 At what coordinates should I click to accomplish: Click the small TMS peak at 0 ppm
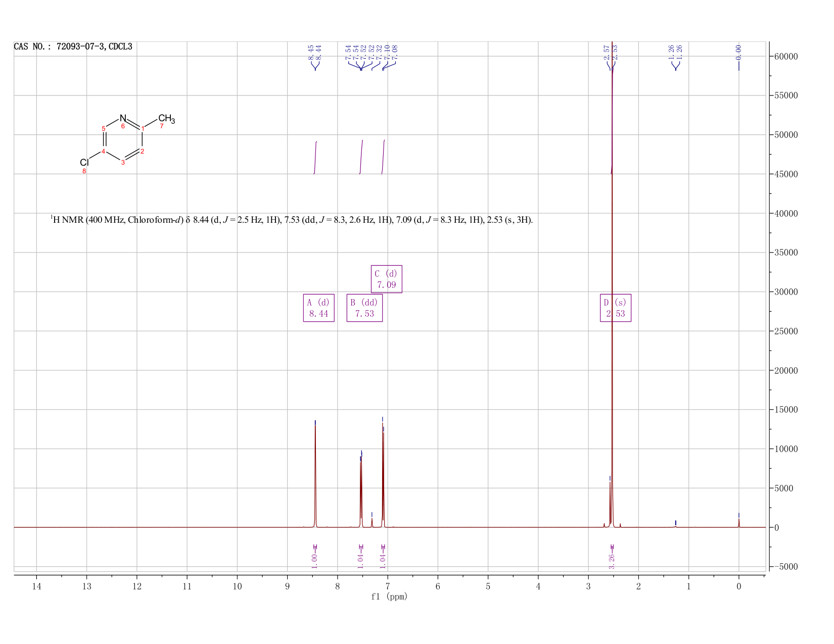click(x=739, y=522)
